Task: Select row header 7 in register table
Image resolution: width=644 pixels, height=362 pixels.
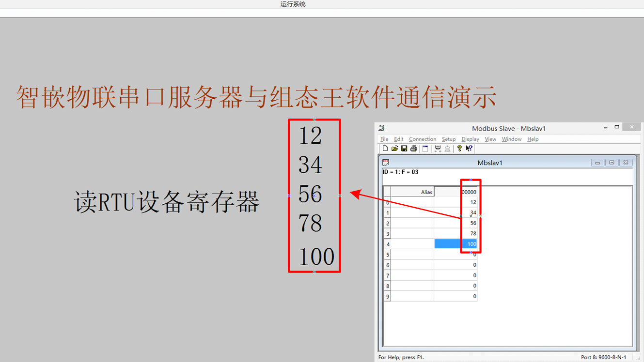Action: (387, 275)
